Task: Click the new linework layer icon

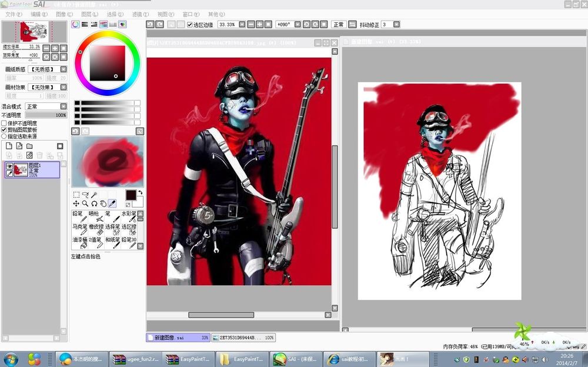Action: click(x=19, y=146)
